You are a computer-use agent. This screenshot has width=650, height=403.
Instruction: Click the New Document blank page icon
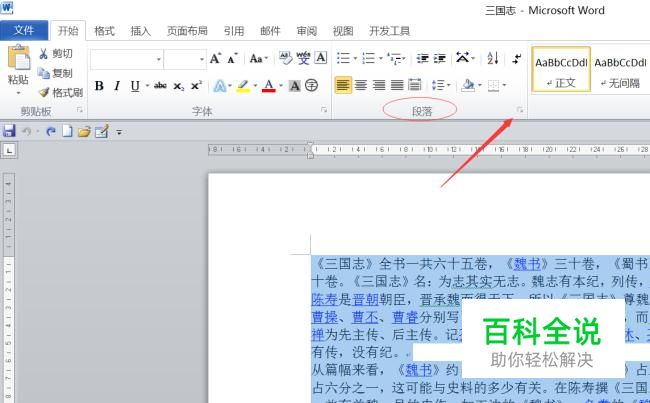point(67,131)
